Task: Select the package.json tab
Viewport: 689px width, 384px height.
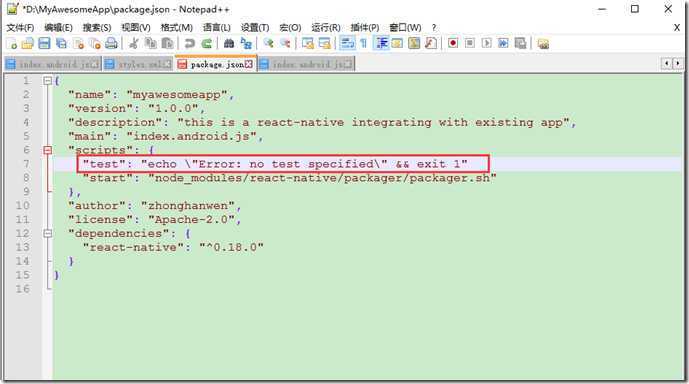Action: 216,64
